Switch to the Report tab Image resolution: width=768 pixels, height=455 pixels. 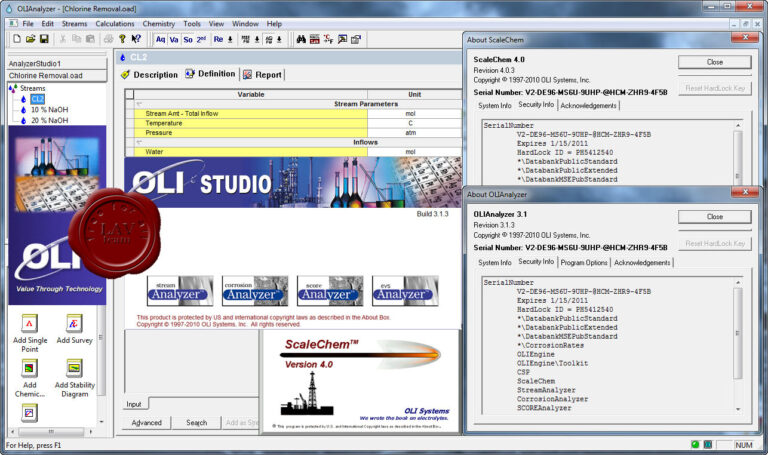(x=262, y=74)
